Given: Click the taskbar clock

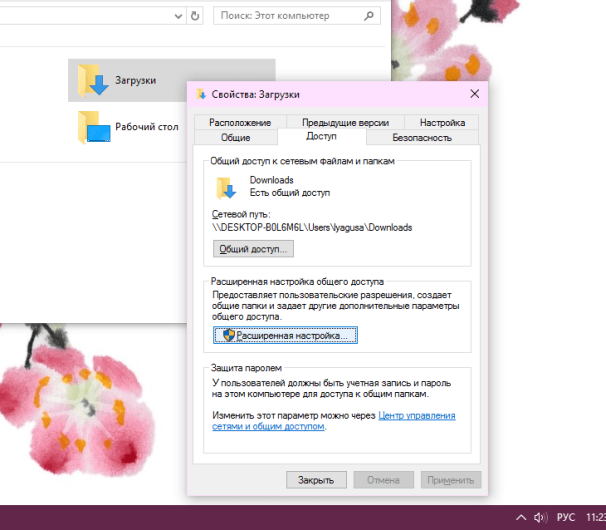Looking at the screenshot, I should tap(596, 517).
